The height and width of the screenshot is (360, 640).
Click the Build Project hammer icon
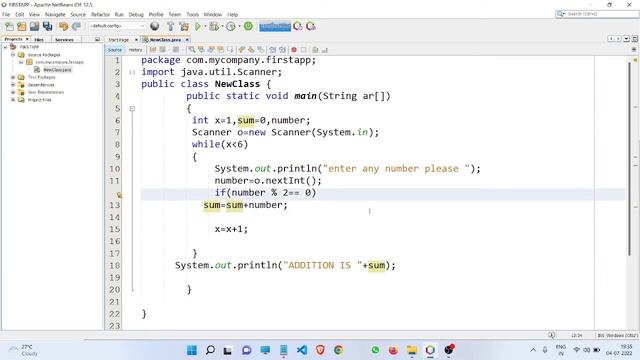[171, 27]
